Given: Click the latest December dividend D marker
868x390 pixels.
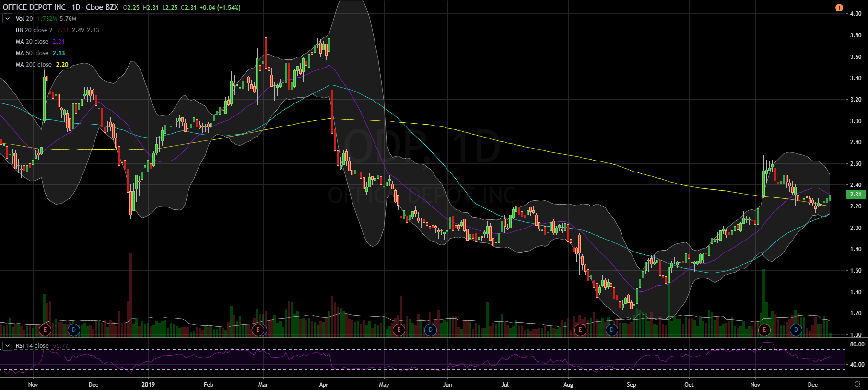Looking at the screenshot, I should pos(796,330).
